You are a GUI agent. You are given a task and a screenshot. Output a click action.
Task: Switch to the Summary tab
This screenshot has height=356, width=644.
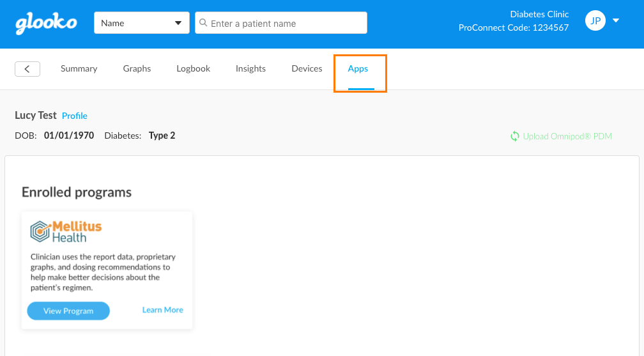pos(79,68)
